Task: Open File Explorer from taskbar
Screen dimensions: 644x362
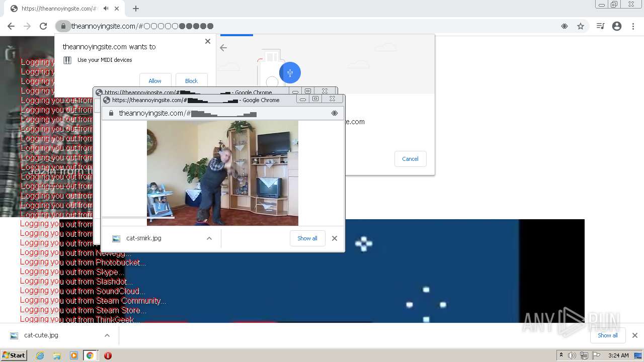Action: (57, 355)
